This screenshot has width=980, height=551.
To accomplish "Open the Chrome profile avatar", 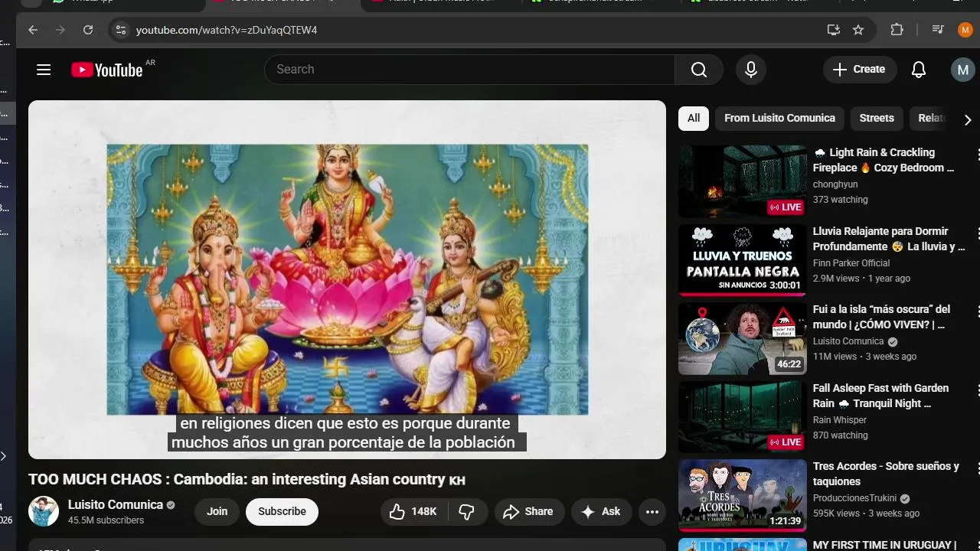I will 965,30.
